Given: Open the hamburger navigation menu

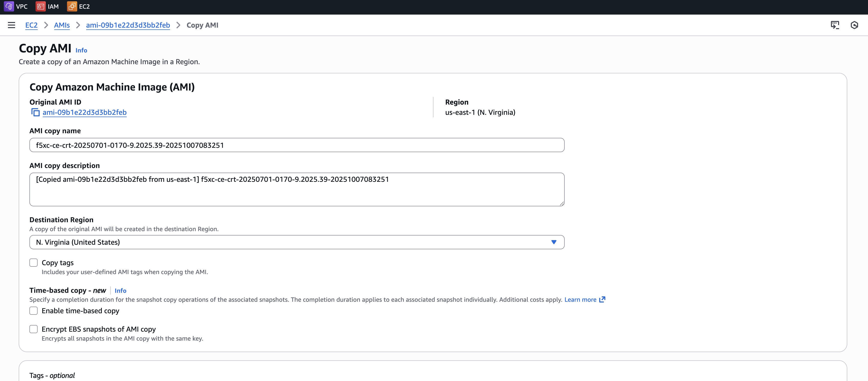Looking at the screenshot, I should [12, 25].
